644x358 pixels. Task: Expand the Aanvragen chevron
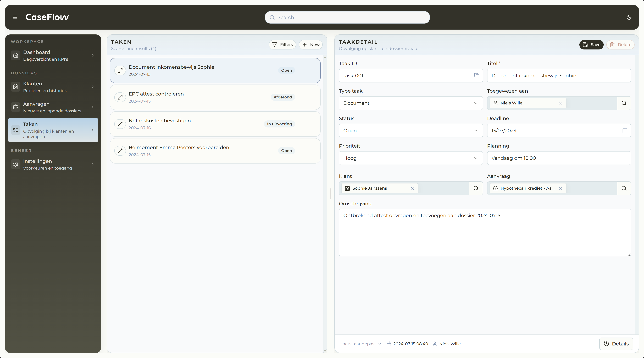click(x=92, y=107)
